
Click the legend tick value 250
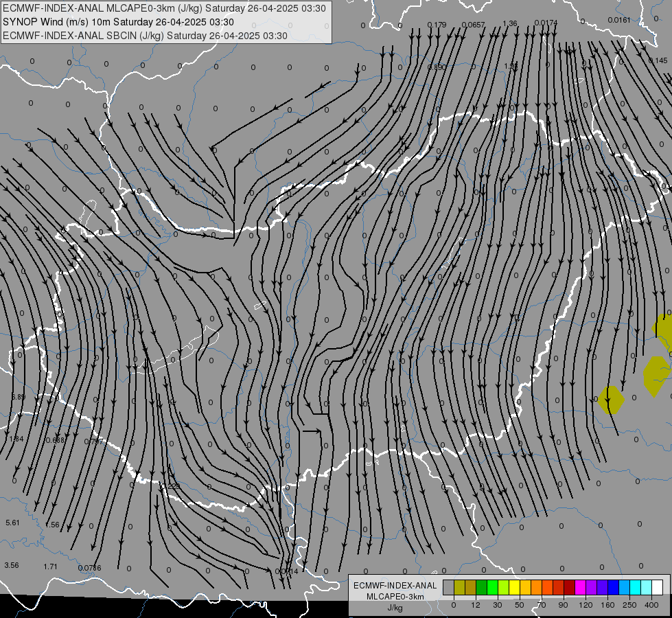pos(629,605)
